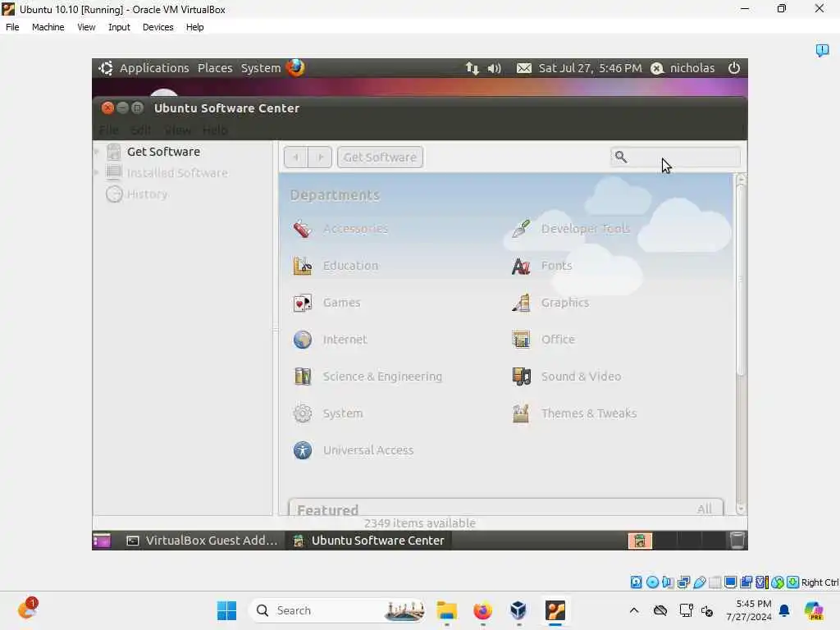
Task: Expand the Get Software tree arrow
Action: [97, 152]
